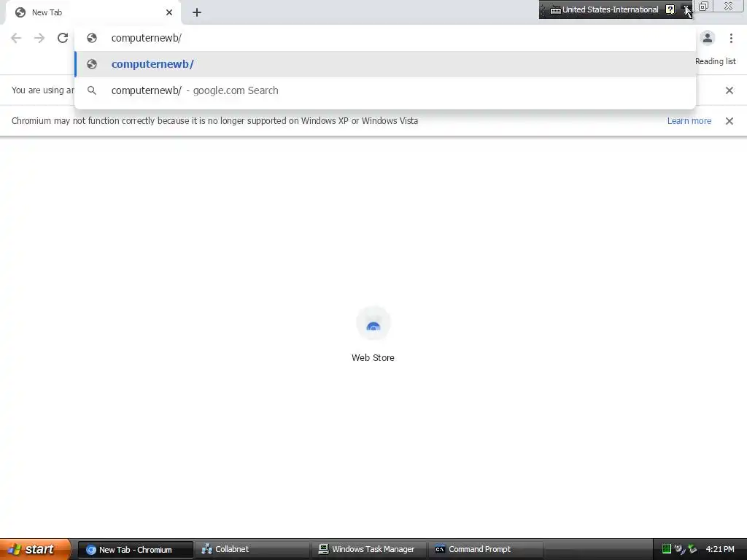The width and height of the screenshot is (747, 560).
Task: Open the Learn more link
Action: point(689,121)
